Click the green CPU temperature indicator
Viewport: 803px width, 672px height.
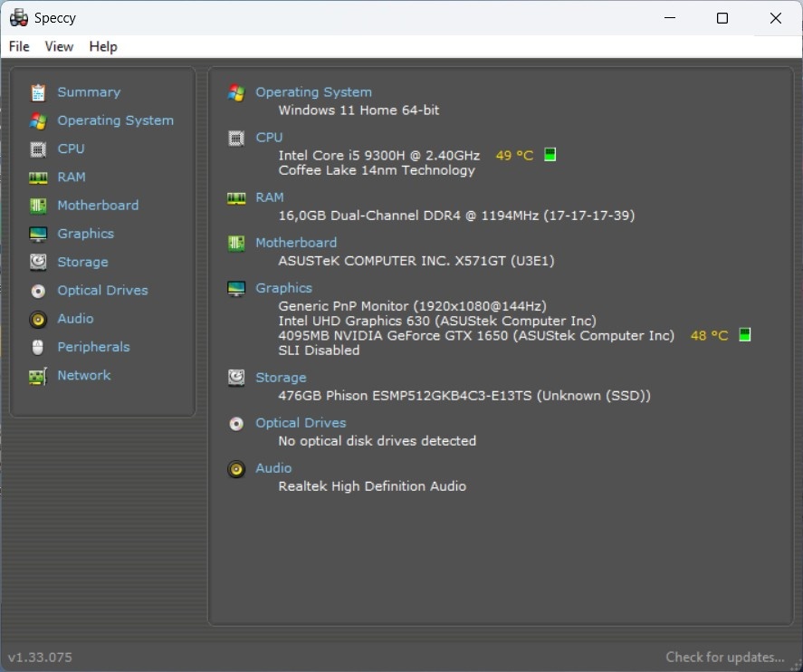click(x=550, y=155)
